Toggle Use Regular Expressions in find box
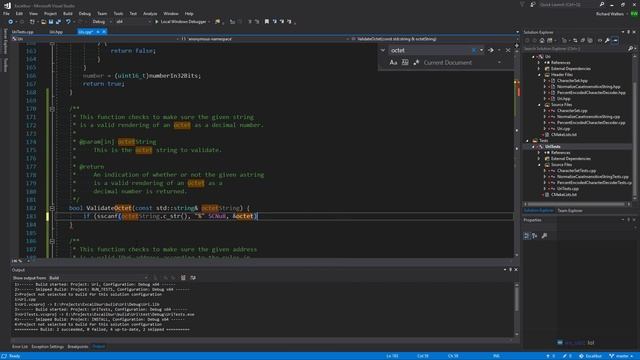Viewport: 640px width, 360px height. 416,62
